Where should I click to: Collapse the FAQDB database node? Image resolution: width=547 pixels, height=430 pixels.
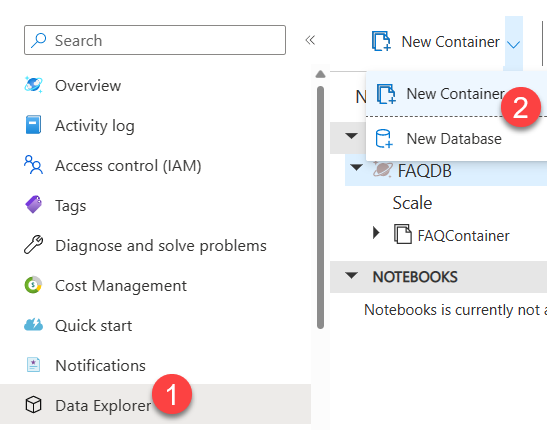356,168
